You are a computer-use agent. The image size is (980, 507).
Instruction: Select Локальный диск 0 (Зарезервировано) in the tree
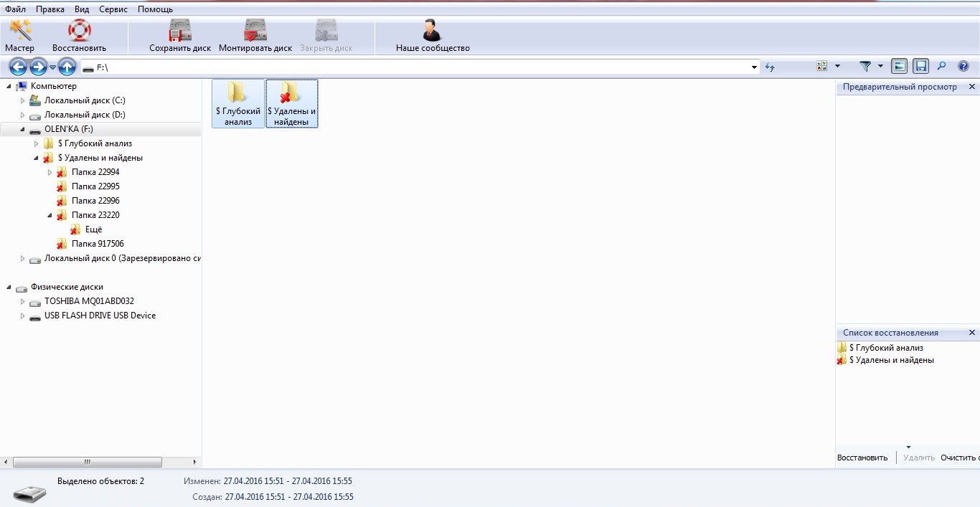coord(122,258)
